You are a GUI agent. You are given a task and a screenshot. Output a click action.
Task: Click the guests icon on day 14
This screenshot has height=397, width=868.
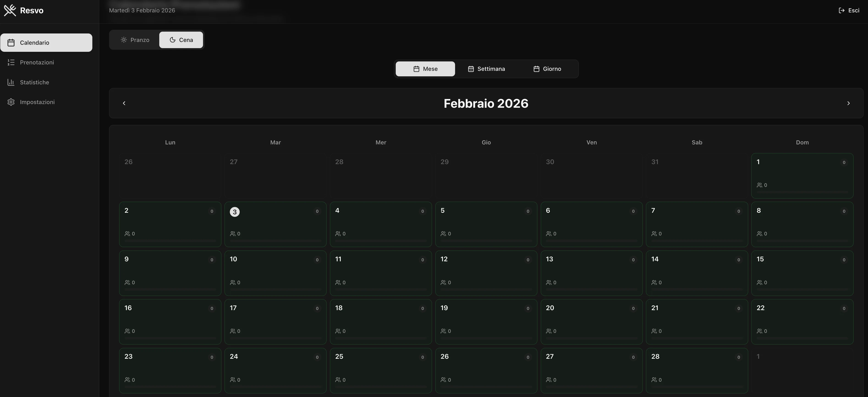[654, 282]
